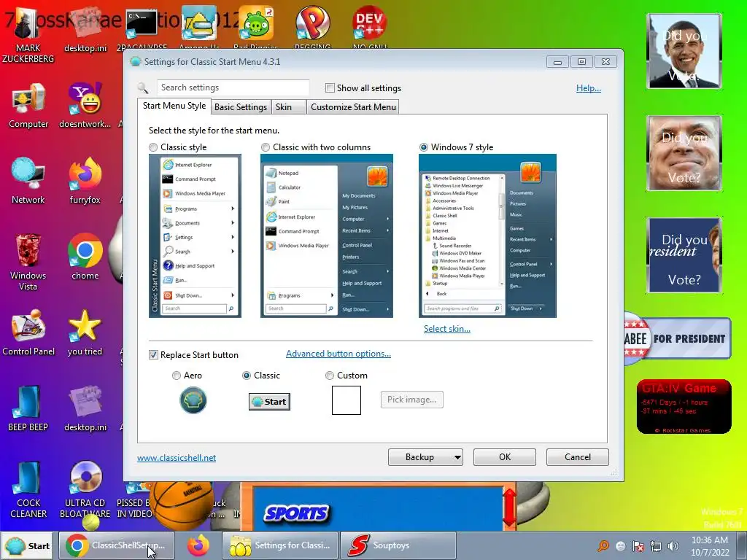Open the Skin tab
The height and width of the screenshot is (560, 747).
(x=287, y=106)
